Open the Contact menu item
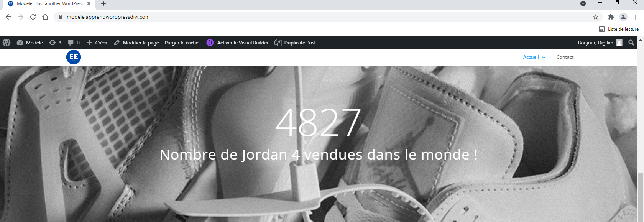Screen dimensions: 644x222 coord(565,57)
